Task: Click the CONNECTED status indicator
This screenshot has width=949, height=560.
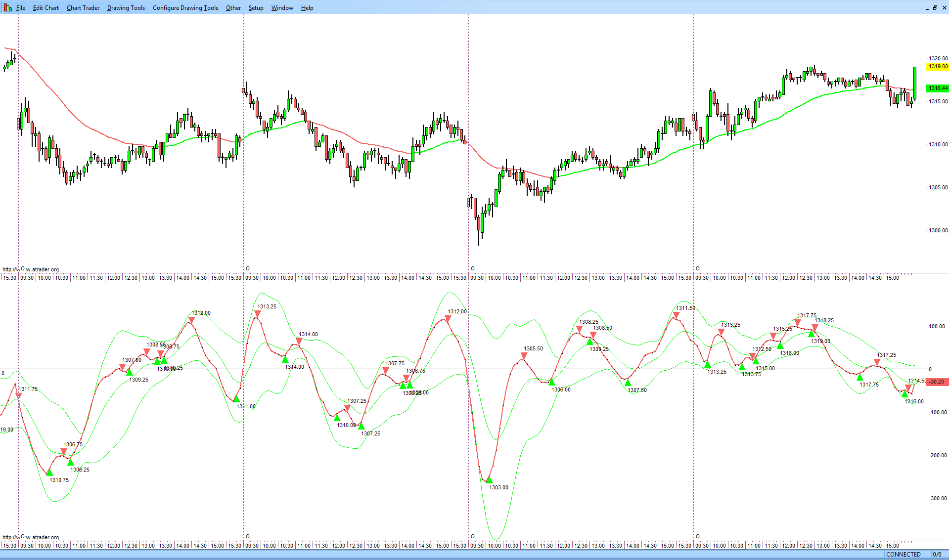Action: [x=904, y=555]
